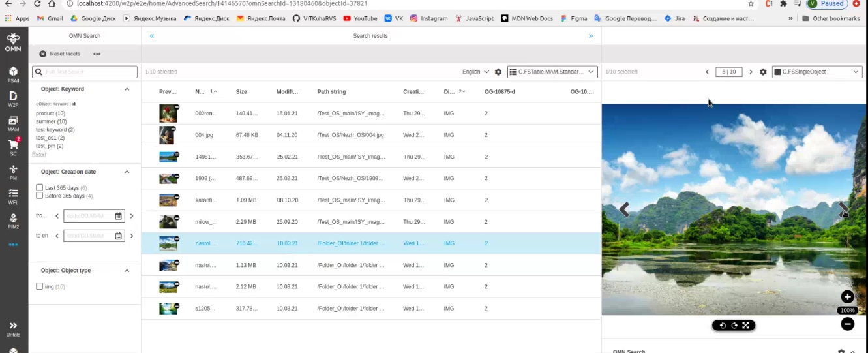Screen dimensions: 868x353
Task: Enable the Last 365 days checkbox
Action: [x=40, y=188]
